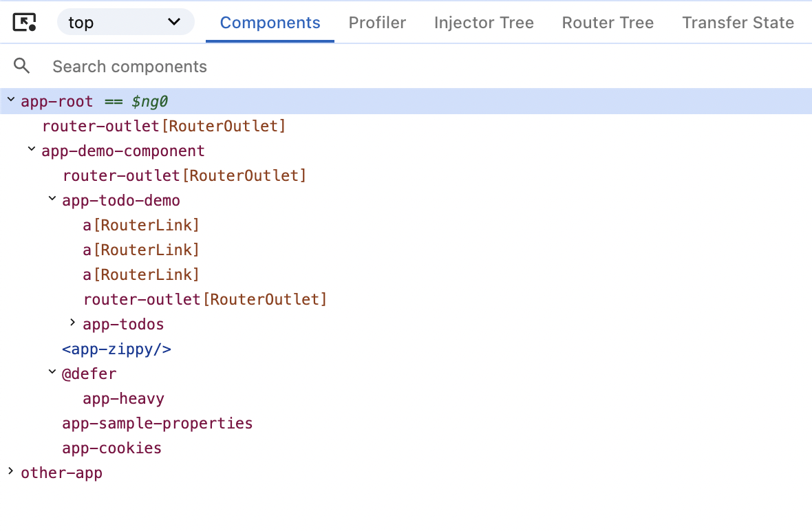
Task: Select the app-zippy component
Action: (116, 349)
